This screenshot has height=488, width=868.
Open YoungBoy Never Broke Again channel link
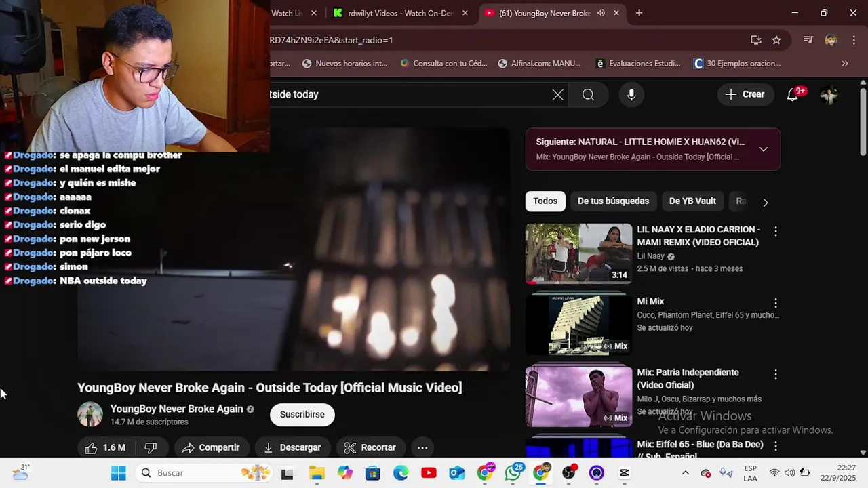[176, 409]
